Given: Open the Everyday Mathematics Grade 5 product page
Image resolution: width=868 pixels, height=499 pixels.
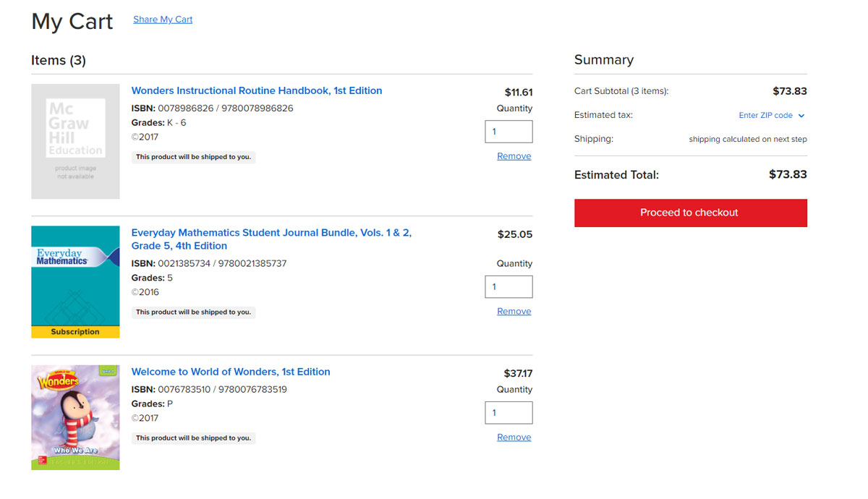Looking at the screenshot, I should coord(271,239).
